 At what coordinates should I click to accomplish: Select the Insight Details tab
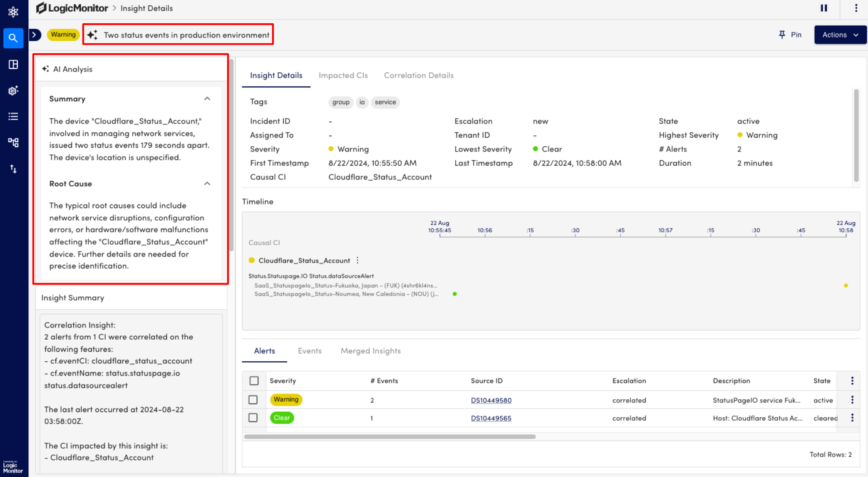[276, 75]
